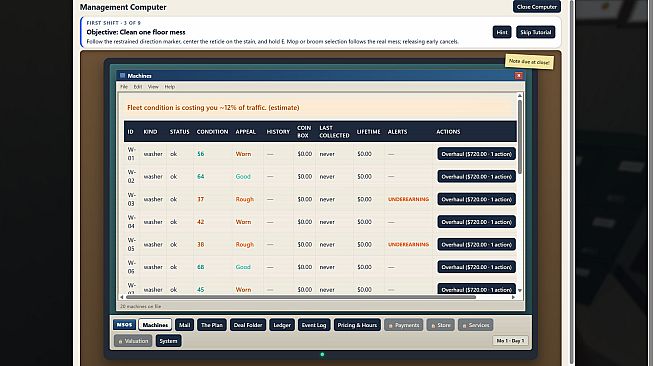Click the STATUS column header
The height and width of the screenshot is (366, 654).
[179, 131]
